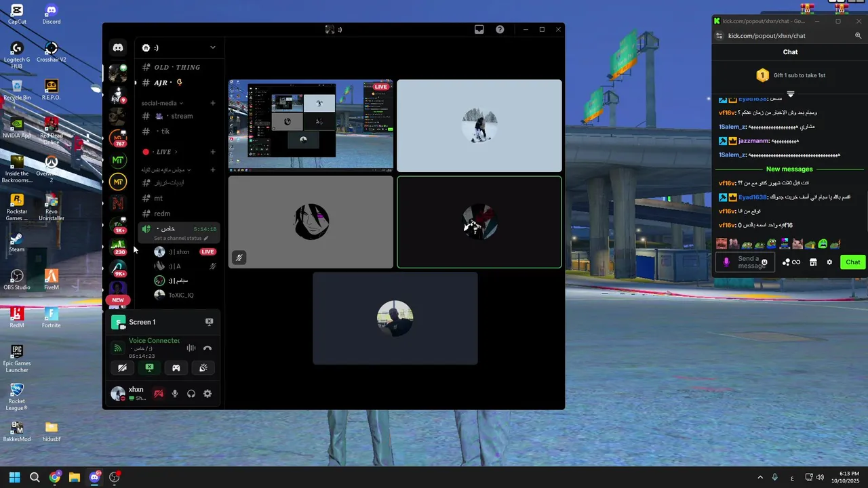Collapse the Arabic-named channel category
868x488 pixels.
point(165,169)
